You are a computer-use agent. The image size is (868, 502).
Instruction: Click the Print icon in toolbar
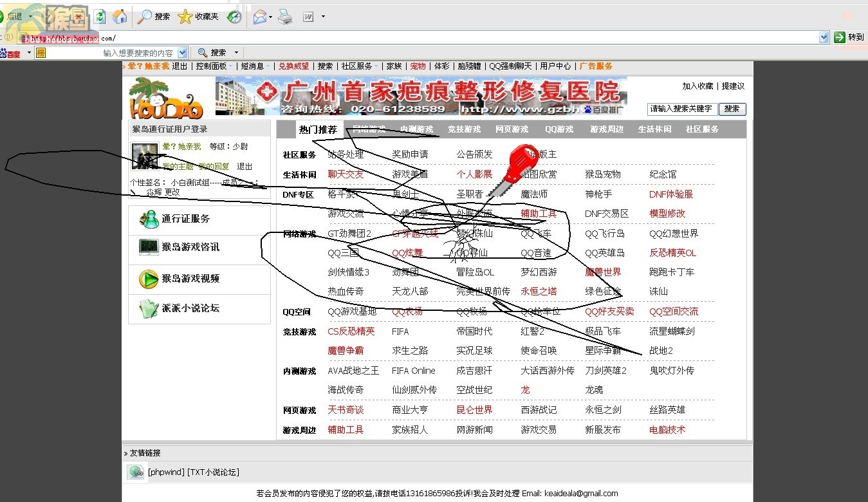[x=285, y=17]
